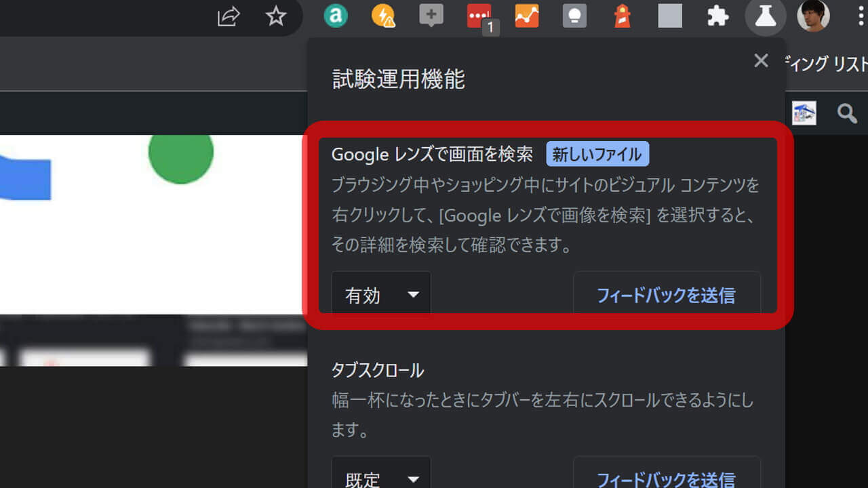Close the 試験運用機能 panel

[760, 60]
